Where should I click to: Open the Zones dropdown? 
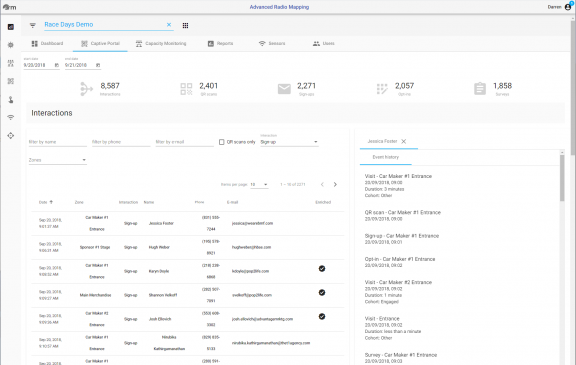tap(58, 160)
